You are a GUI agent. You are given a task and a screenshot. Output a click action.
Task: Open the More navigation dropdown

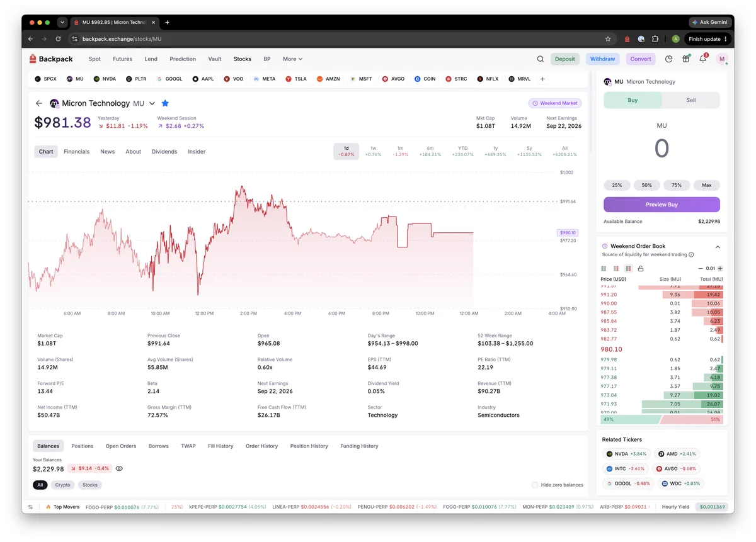point(292,59)
